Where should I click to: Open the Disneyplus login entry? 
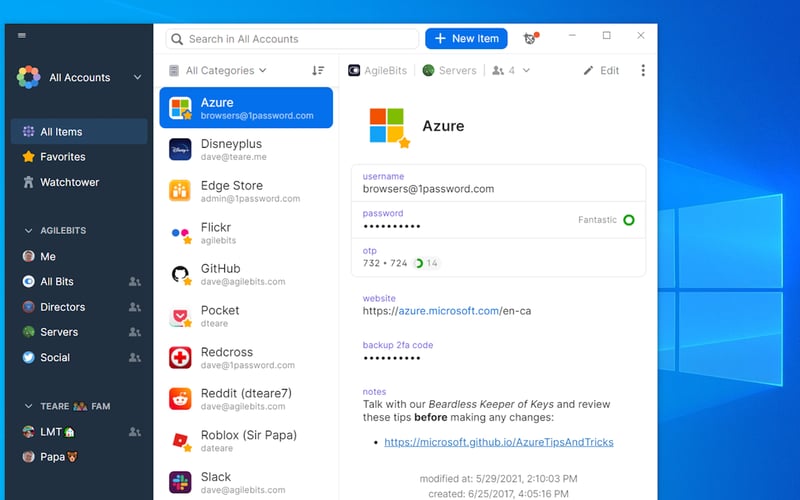[246, 149]
